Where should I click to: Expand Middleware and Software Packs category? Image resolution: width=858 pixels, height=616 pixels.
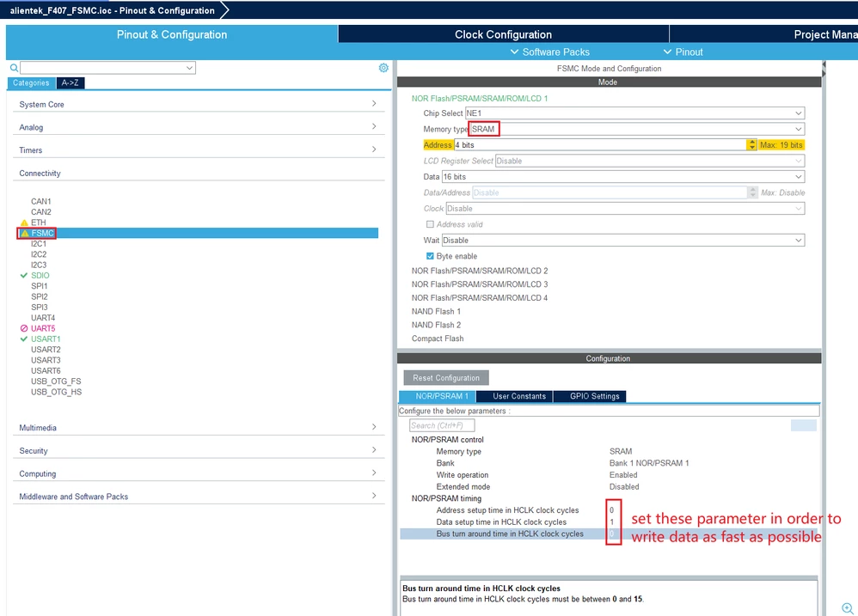click(x=199, y=497)
